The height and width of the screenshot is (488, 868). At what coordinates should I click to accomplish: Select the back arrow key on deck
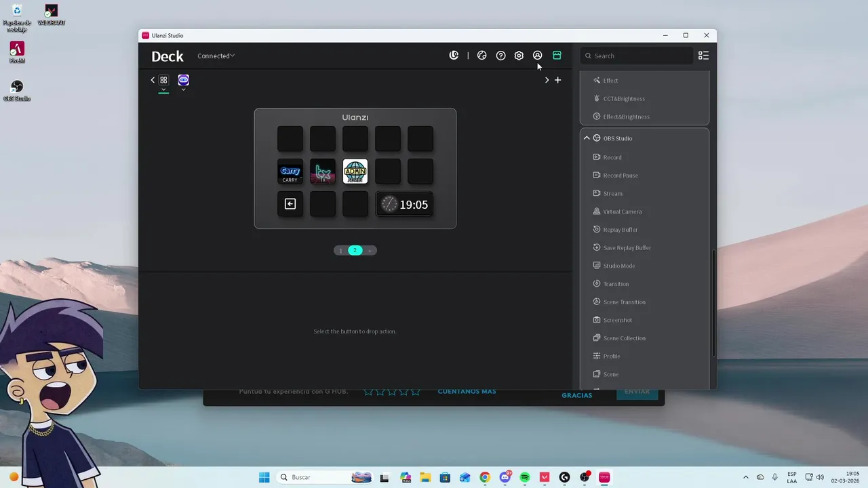pyautogui.click(x=290, y=204)
